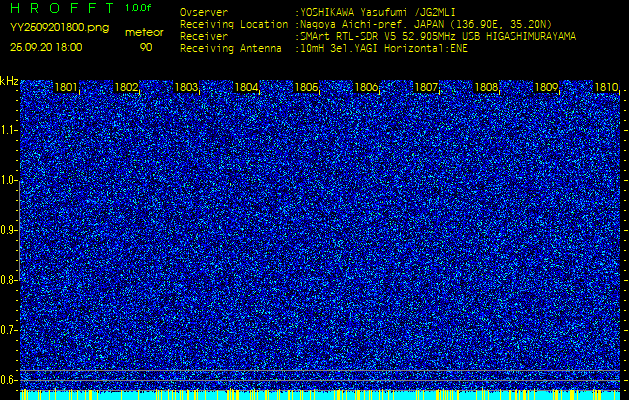Image resolution: width=629 pixels, height=400 pixels.
Task: Pick the 1807 time marker
Action: [426, 88]
